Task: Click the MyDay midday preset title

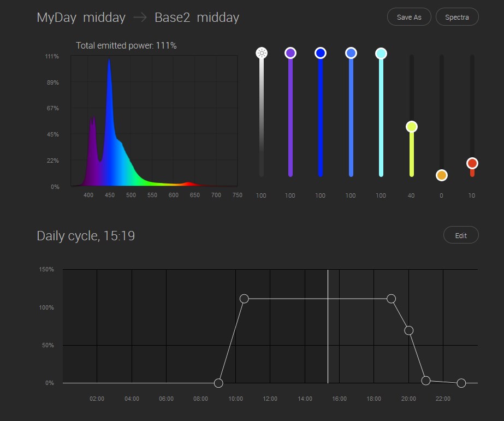Action: tap(81, 17)
